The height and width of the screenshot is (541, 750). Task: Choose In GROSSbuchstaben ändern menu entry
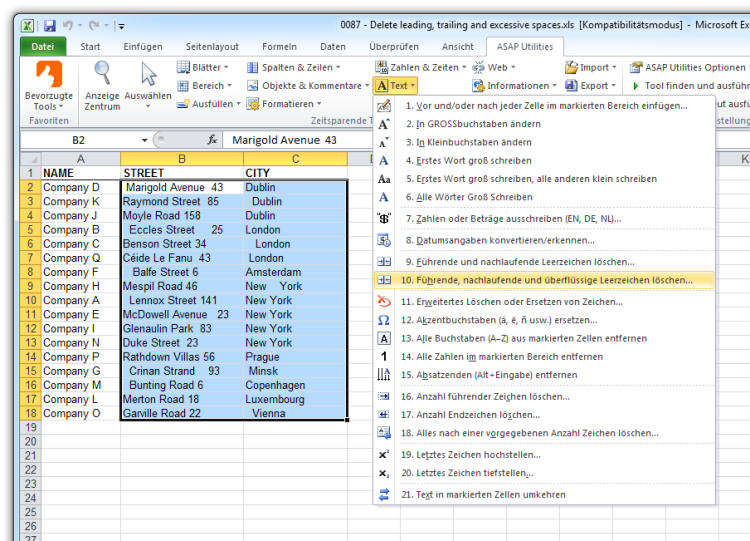[544, 124]
